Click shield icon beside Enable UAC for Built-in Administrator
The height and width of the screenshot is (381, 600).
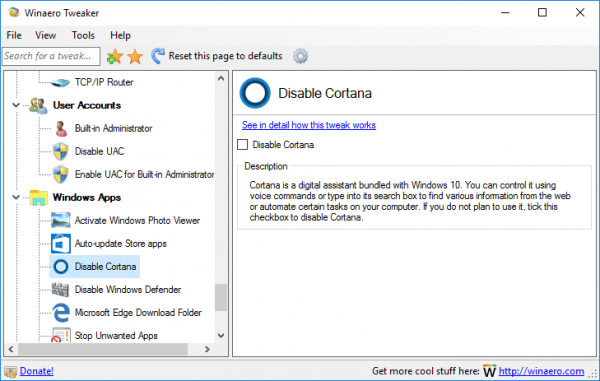(x=60, y=174)
